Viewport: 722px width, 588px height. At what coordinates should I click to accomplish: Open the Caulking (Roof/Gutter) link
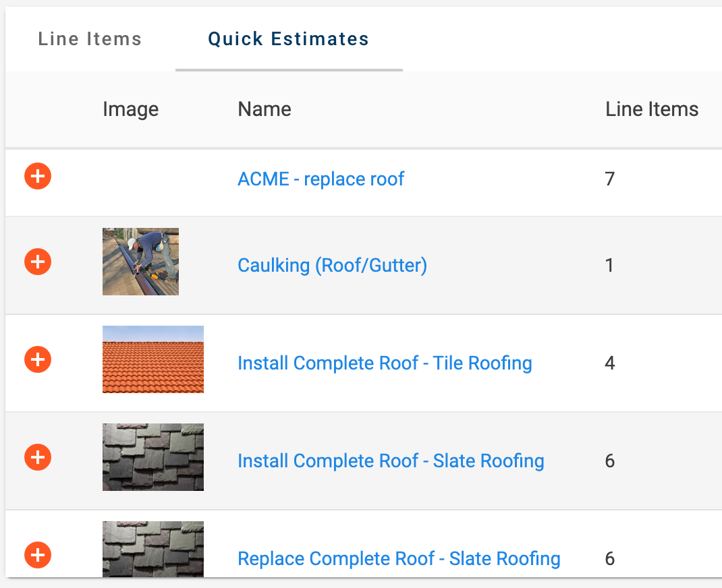tap(332, 266)
